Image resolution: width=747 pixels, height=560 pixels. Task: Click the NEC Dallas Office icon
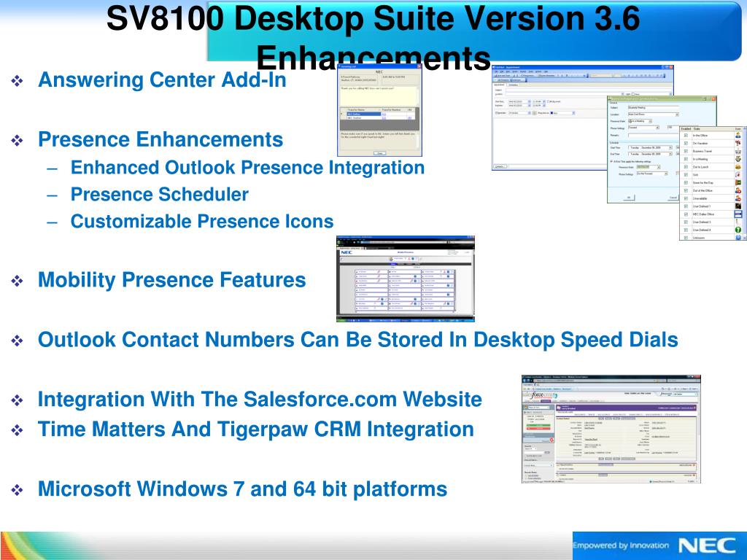(x=738, y=214)
